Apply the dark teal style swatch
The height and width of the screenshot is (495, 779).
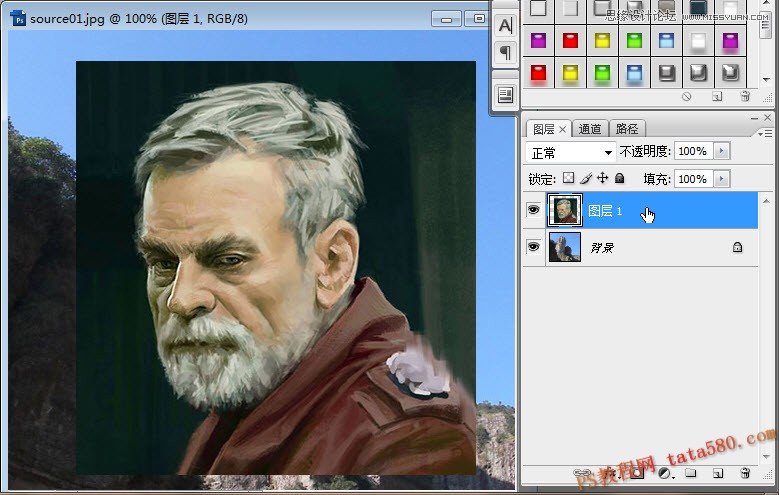(698, 8)
